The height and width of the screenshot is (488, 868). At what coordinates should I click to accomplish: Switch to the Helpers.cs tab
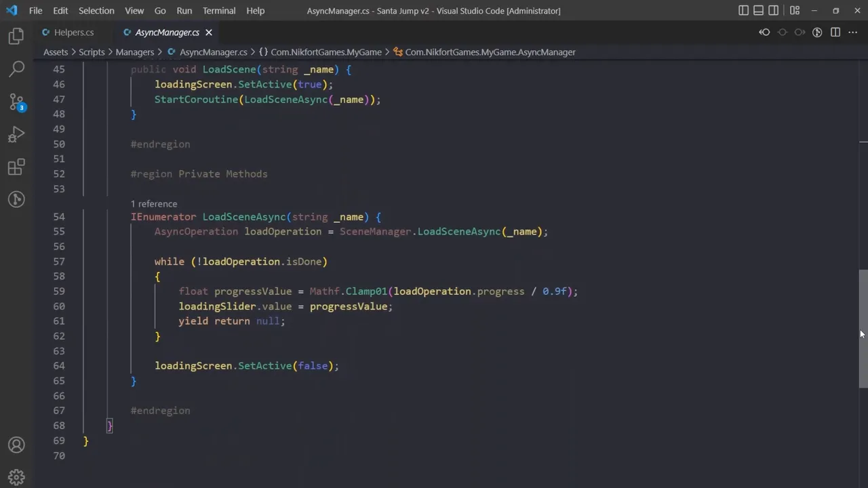73,33
